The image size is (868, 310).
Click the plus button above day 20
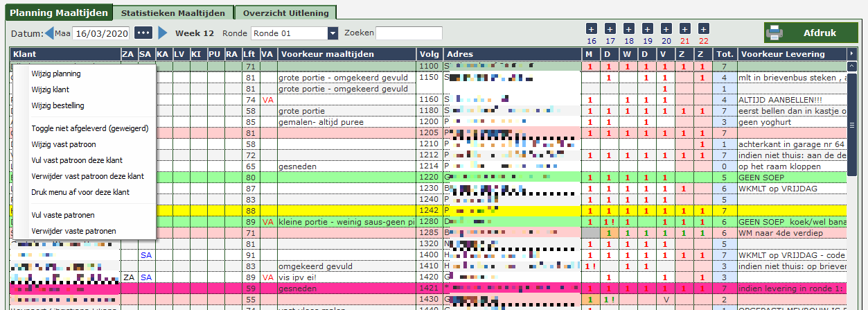coord(666,29)
